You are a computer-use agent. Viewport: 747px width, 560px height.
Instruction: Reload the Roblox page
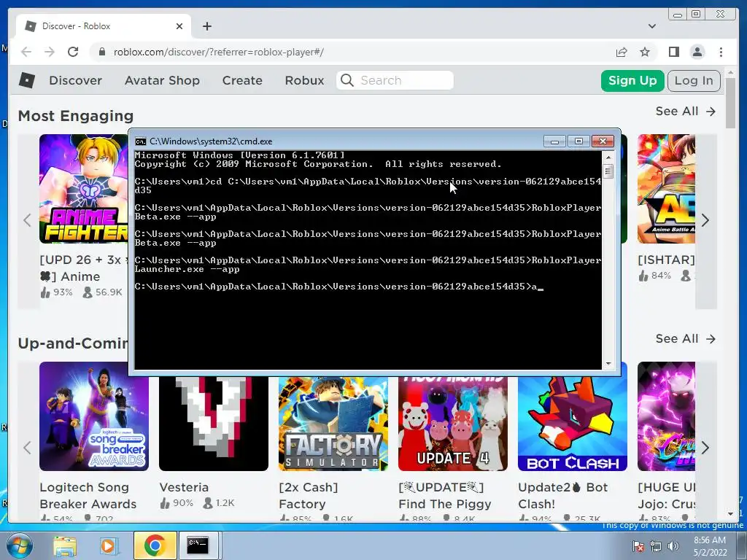coord(73,52)
